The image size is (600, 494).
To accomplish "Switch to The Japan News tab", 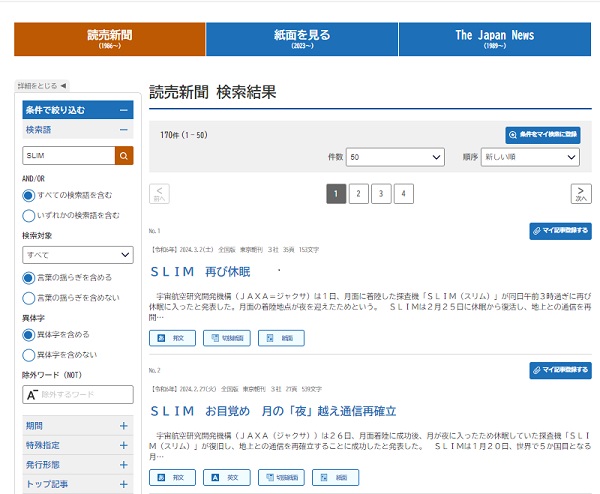I will tap(494, 39).
